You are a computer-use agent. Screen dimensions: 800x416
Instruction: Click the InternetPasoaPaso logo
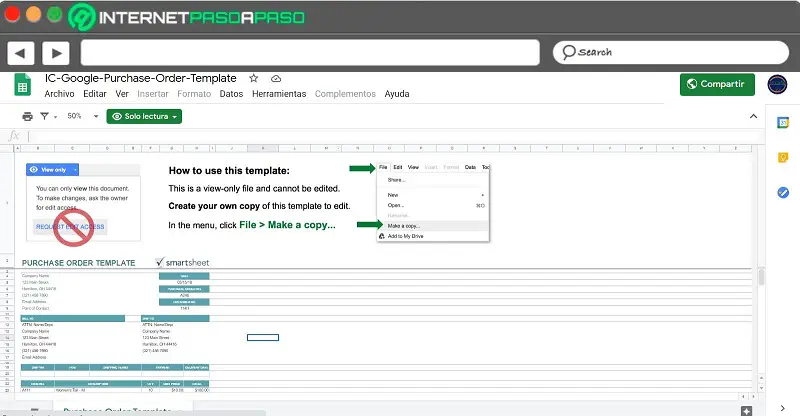[186, 17]
